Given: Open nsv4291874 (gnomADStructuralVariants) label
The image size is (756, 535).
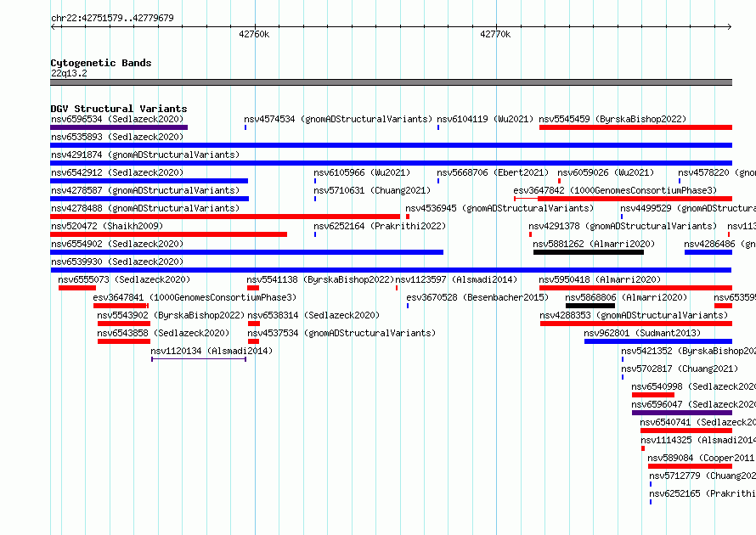Looking at the screenshot, I should point(145,155).
